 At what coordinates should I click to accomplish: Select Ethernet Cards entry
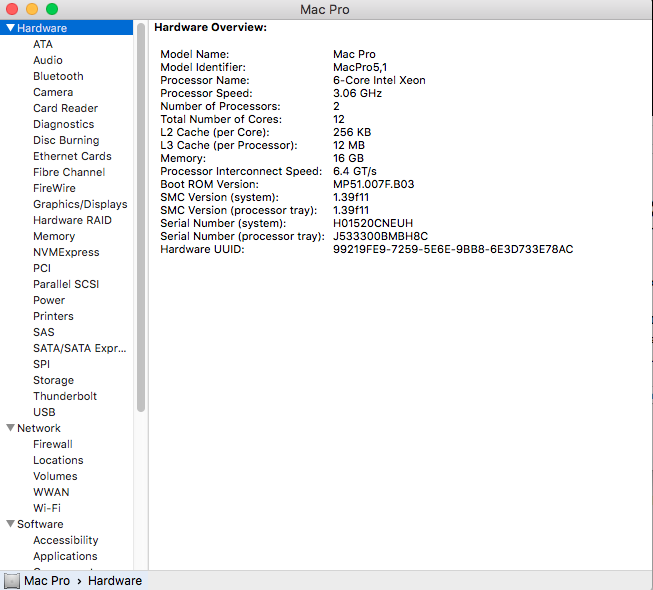point(72,156)
